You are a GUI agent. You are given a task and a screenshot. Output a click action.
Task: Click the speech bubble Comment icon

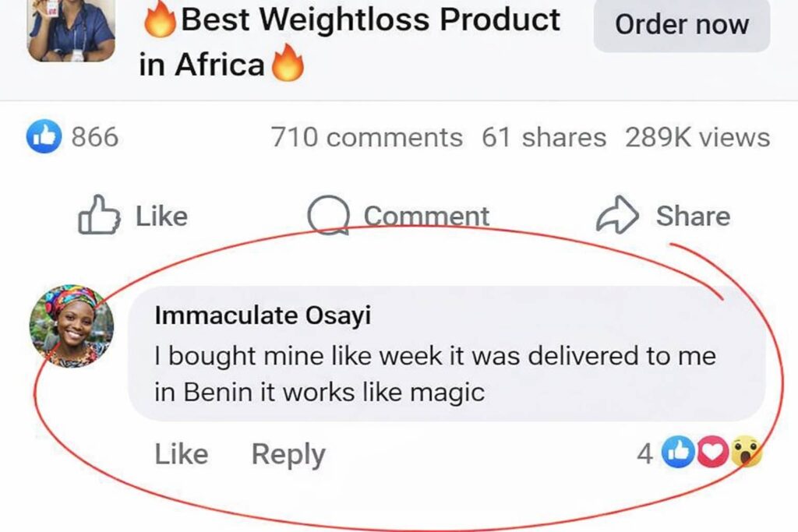click(328, 216)
